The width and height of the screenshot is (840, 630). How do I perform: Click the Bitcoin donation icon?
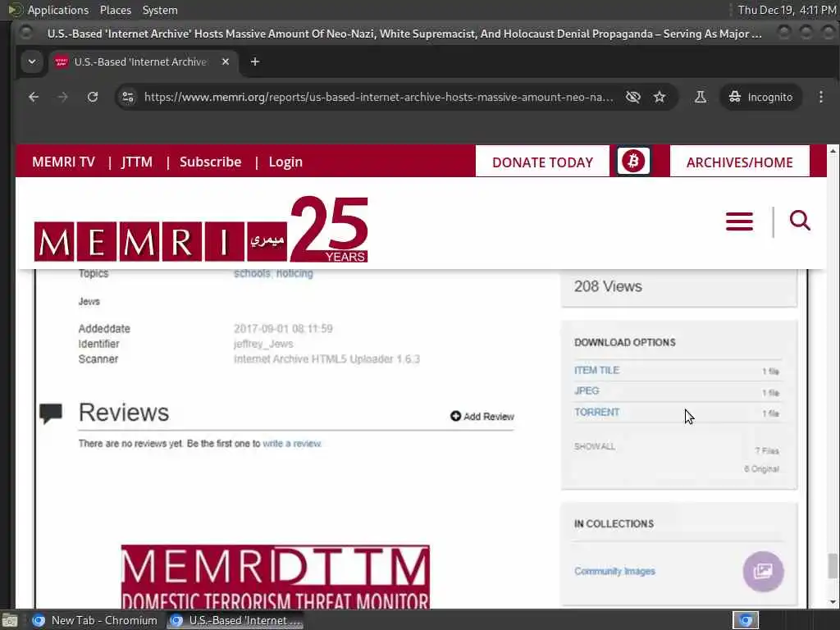[x=633, y=162]
